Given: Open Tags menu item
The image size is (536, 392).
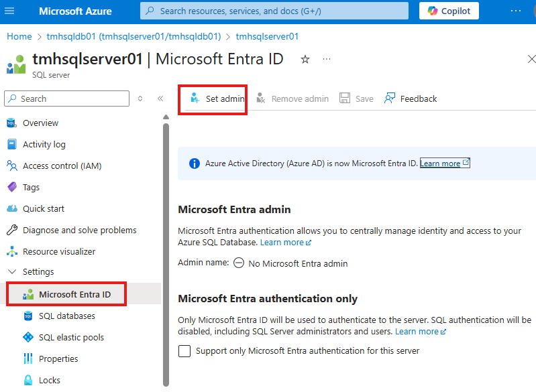Looking at the screenshot, I should tap(31, 188).
